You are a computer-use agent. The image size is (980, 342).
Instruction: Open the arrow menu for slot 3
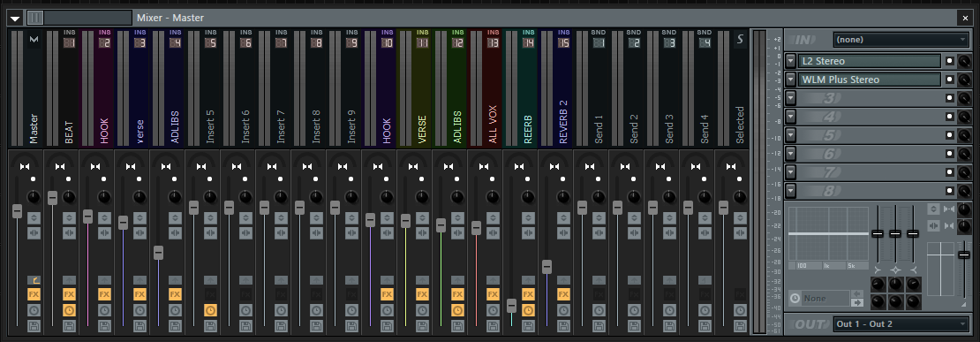791,98
